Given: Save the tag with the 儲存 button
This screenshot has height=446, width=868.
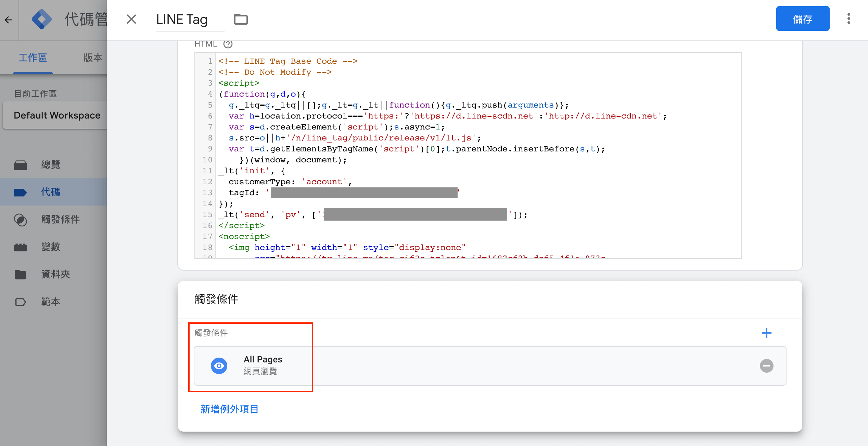Looking at the screenshot, I should point(802,19).
